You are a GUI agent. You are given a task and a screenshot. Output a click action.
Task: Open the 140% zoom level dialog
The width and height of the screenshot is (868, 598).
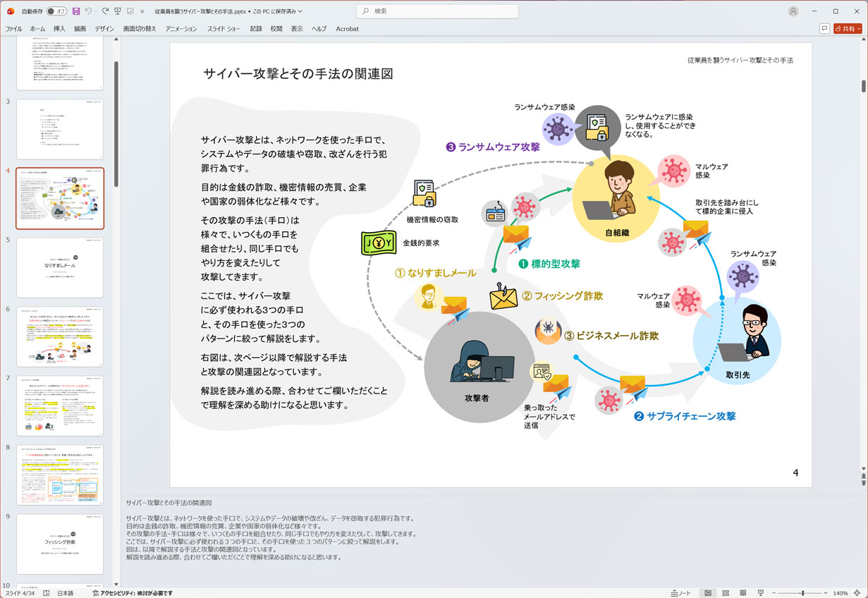841,593
